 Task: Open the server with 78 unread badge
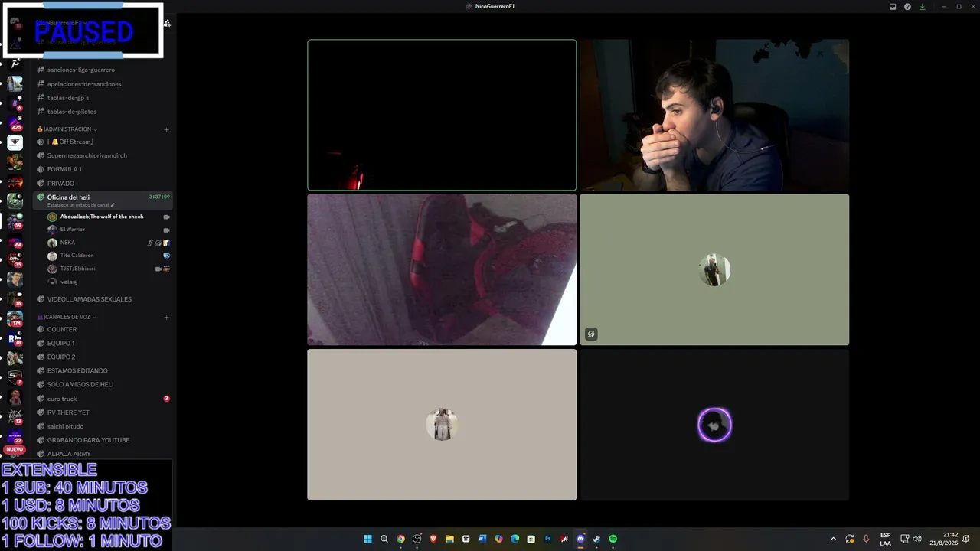(x=15, y=339)
